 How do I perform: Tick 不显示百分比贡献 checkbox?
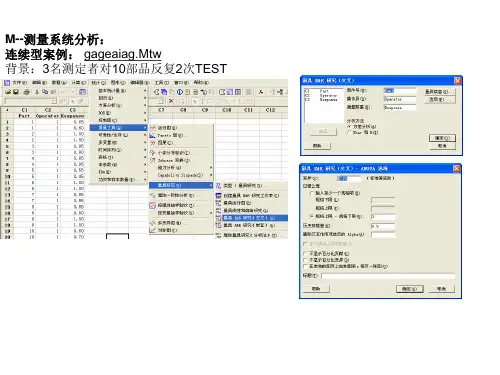pos(305,254)
